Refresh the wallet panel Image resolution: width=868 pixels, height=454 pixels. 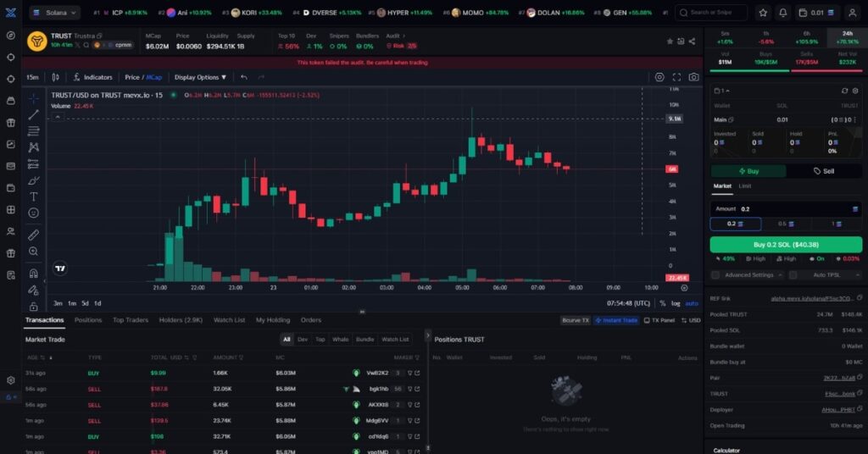point(844,91)
